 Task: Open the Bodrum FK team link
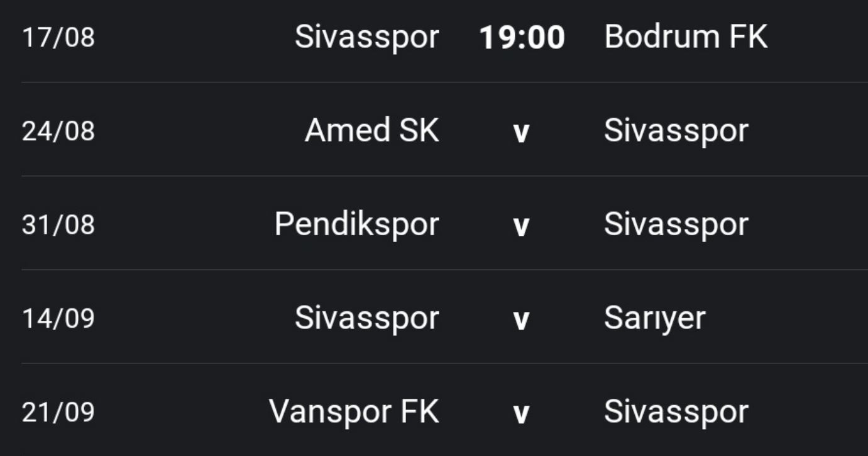coord(686,38)
